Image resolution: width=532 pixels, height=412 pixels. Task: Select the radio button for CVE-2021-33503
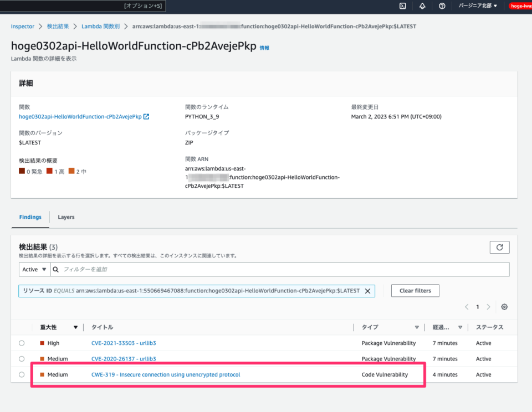[x=21, y=343]
